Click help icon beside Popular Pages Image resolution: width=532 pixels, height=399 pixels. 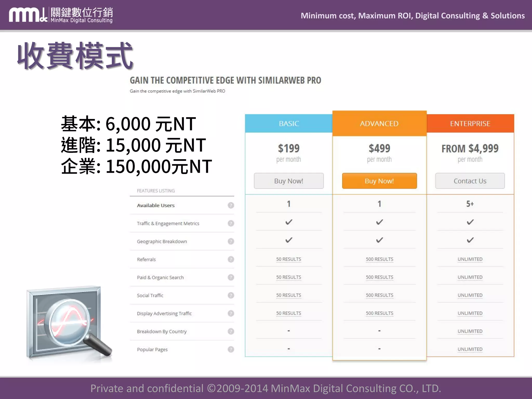point(231,349)
